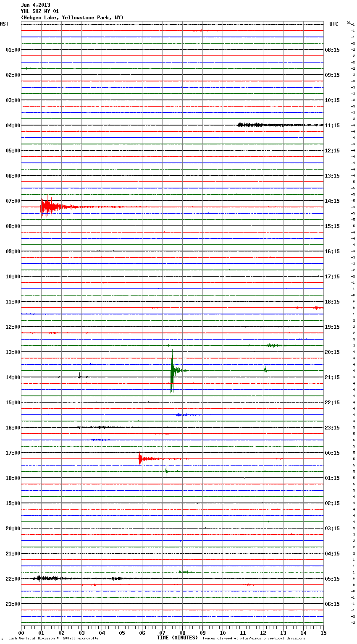The width and height of the screenshot is (357, 644).
Task: Click the 11:00 MST time label
Action: 13,301
